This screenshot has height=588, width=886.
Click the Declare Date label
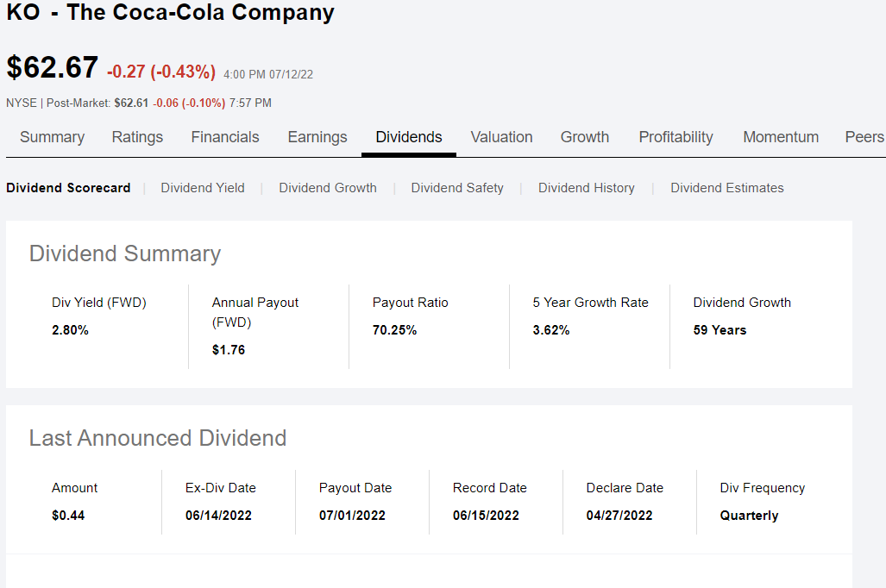click(x=625, y=488)
